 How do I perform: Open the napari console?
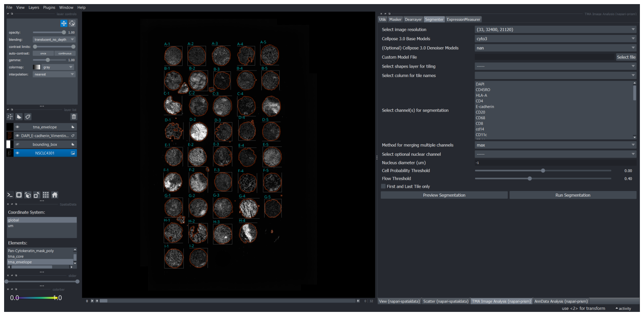[x=10, y=195]
